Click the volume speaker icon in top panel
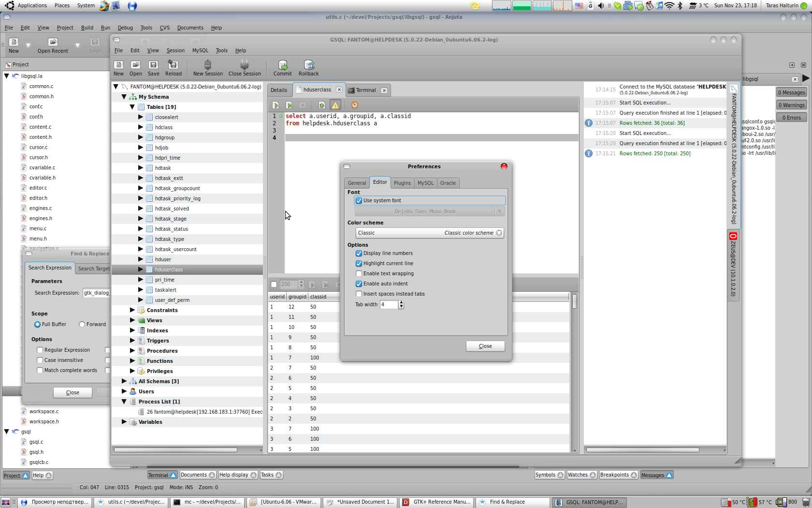812x508 pixels. click(600, 6)
